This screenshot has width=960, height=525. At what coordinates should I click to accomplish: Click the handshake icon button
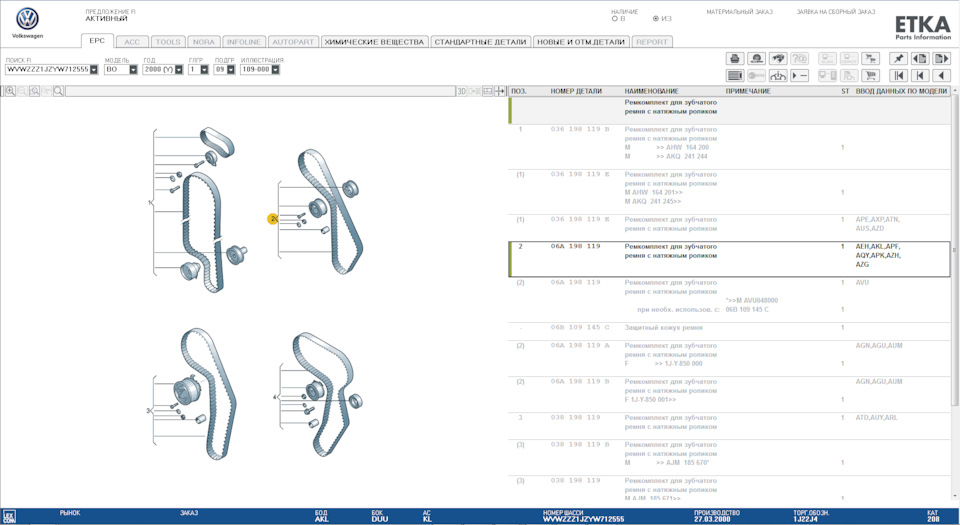[778, 59]
